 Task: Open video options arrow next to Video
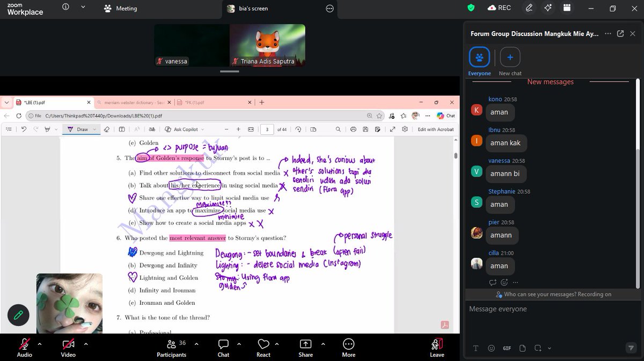pyautogui.click(x=86, y=344)
